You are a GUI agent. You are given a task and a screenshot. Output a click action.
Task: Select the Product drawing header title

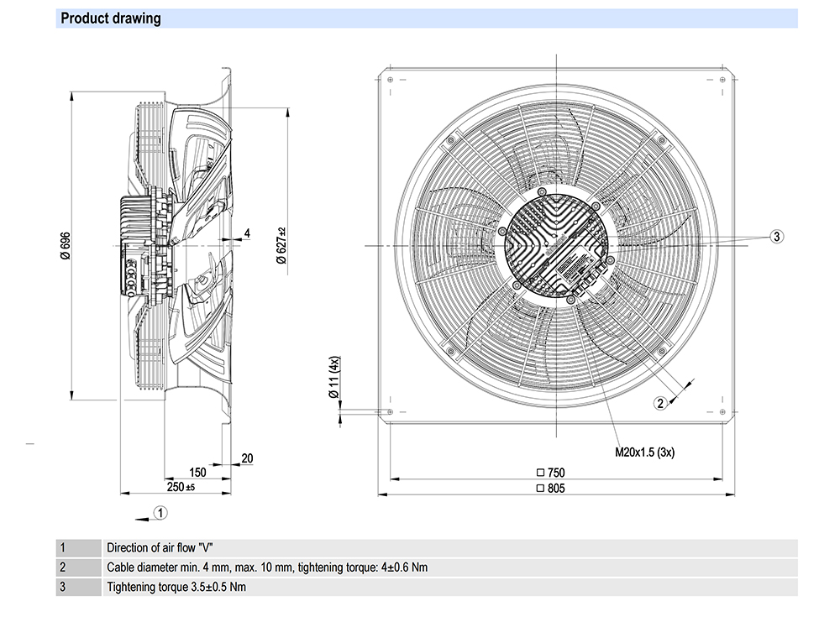tap(112, 18)
